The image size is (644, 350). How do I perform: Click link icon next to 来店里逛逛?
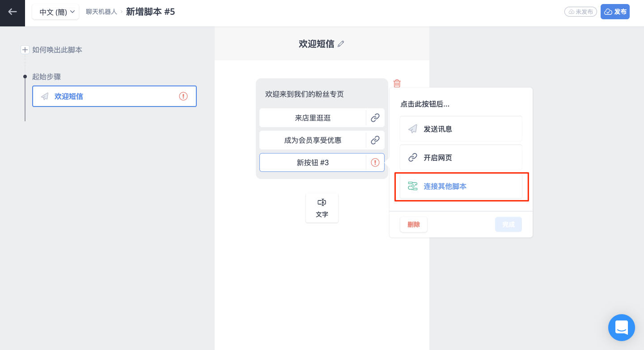point(375,118)
